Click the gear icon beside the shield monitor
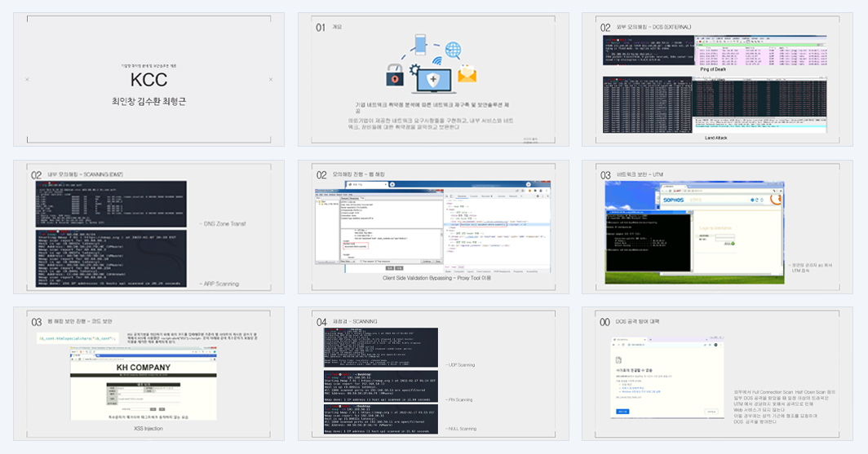This screenshot has width=868, height=454. click(x=414, y=69)
